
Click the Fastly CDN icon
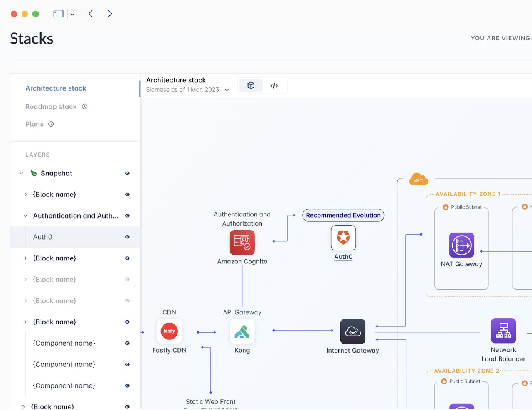coord(169,331)
